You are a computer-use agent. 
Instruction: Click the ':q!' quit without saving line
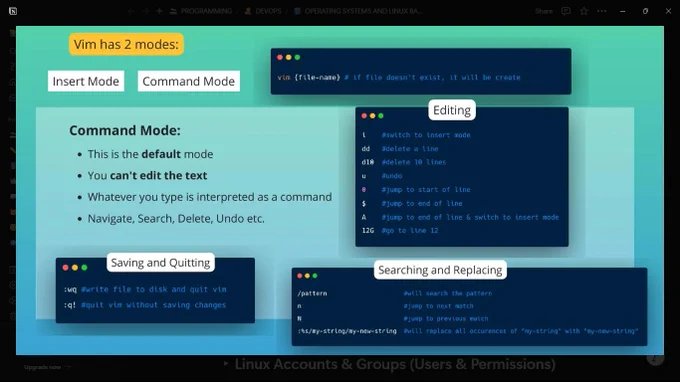tap(145, 305)
